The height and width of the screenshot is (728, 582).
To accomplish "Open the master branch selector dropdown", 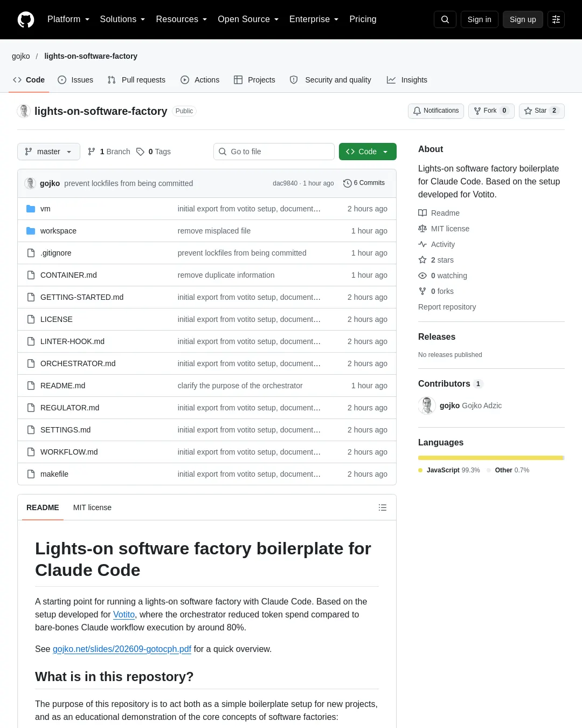I will [x=48, y=152].
